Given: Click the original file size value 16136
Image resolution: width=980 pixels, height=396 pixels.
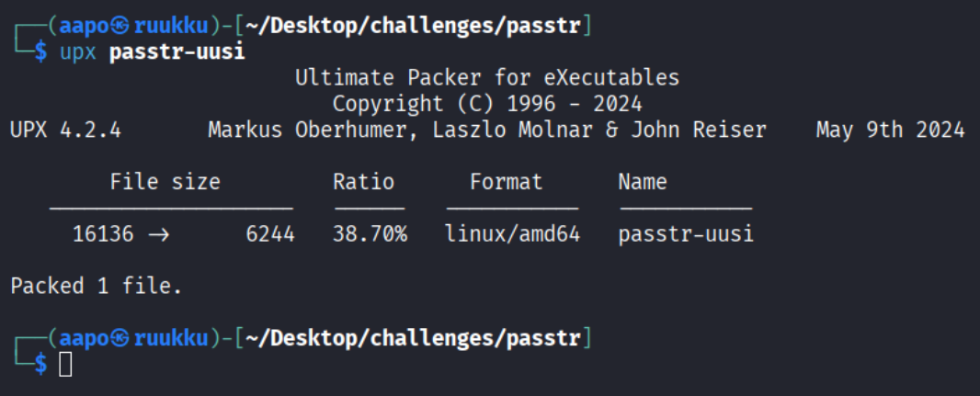Looking at the screenshot, I should [103, 234].
